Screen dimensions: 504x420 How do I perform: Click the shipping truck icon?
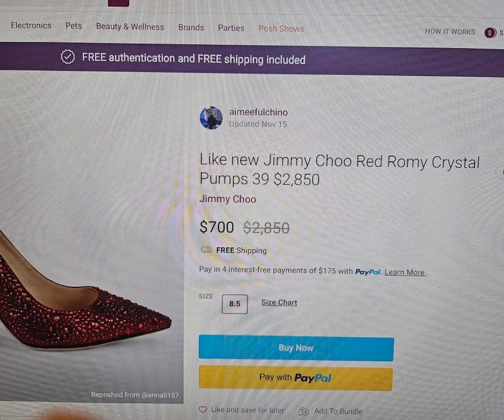click(206, 250)
